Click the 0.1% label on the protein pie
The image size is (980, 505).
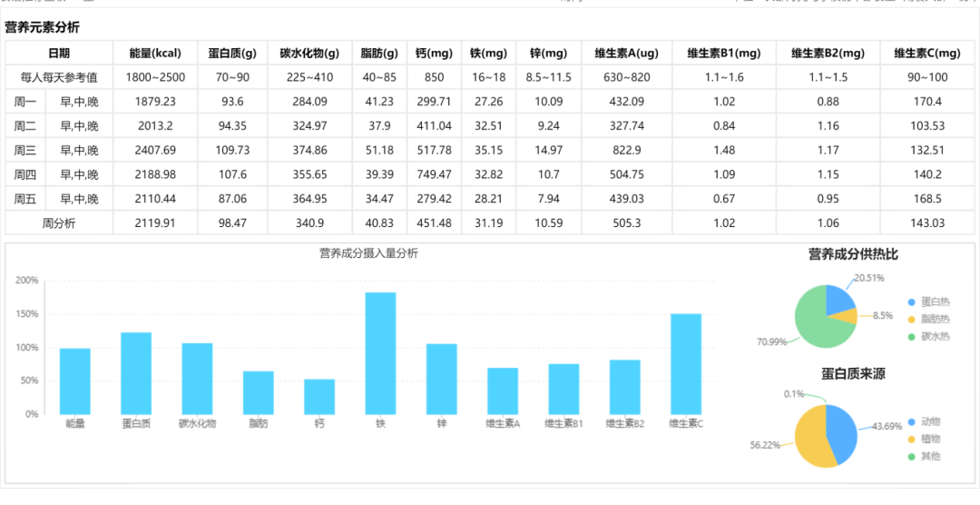pyautogui.click(x=794, y=394)
